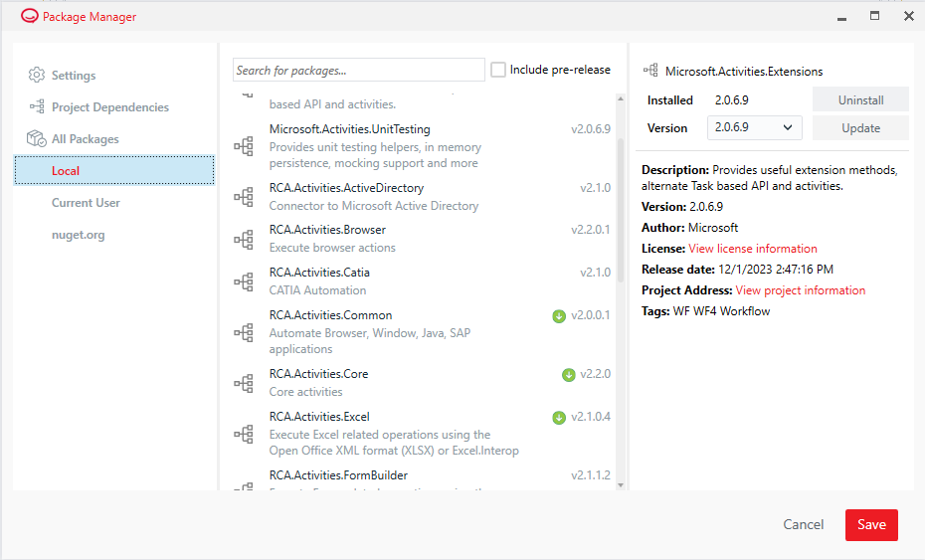
Task: Maximize the Package Manager window
Action: pos(875,16)
